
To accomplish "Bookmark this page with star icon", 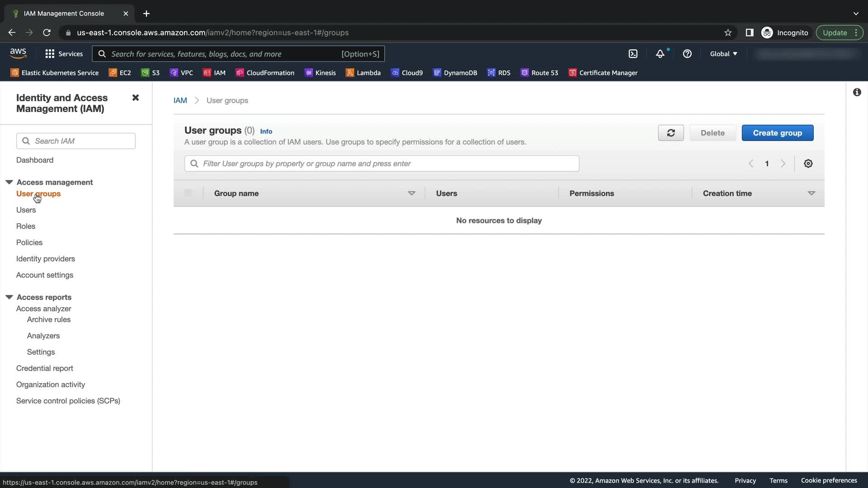I will point(728,33).
